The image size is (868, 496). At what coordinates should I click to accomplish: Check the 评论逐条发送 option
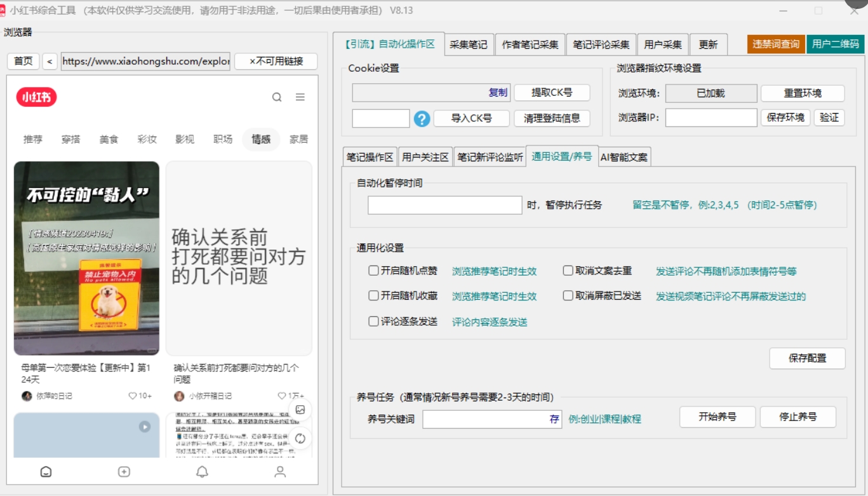pyautogui.click(x=373, y=321)
